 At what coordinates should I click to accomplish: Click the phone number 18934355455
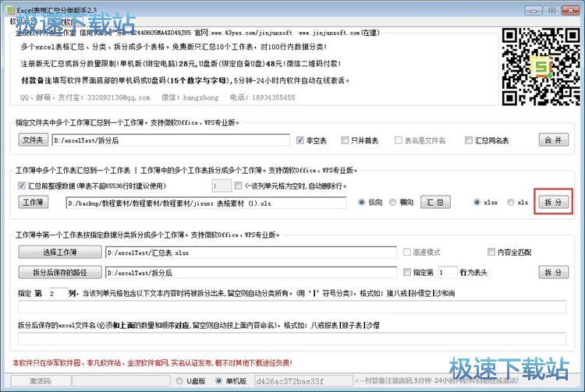pos(273,97)
